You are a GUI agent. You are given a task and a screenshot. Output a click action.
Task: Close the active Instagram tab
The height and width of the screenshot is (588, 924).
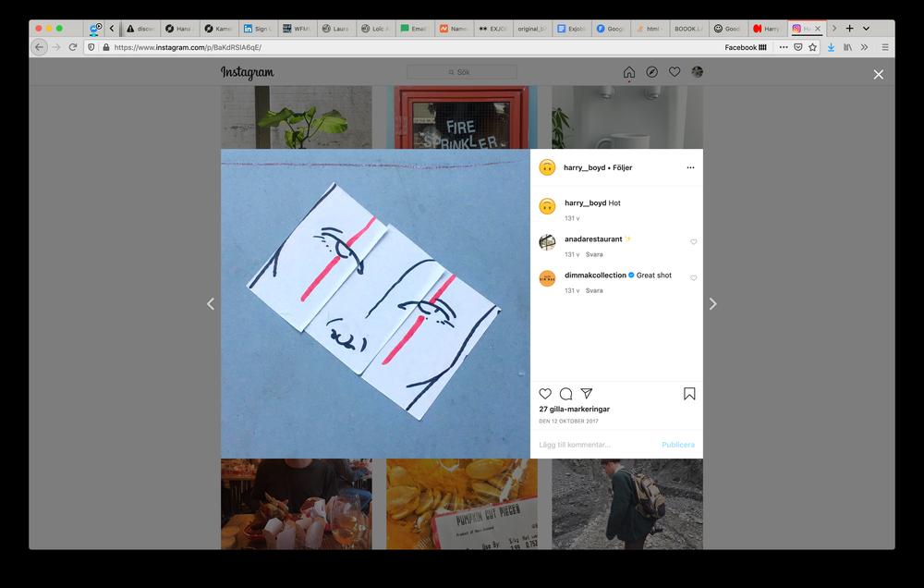[818, 29]
